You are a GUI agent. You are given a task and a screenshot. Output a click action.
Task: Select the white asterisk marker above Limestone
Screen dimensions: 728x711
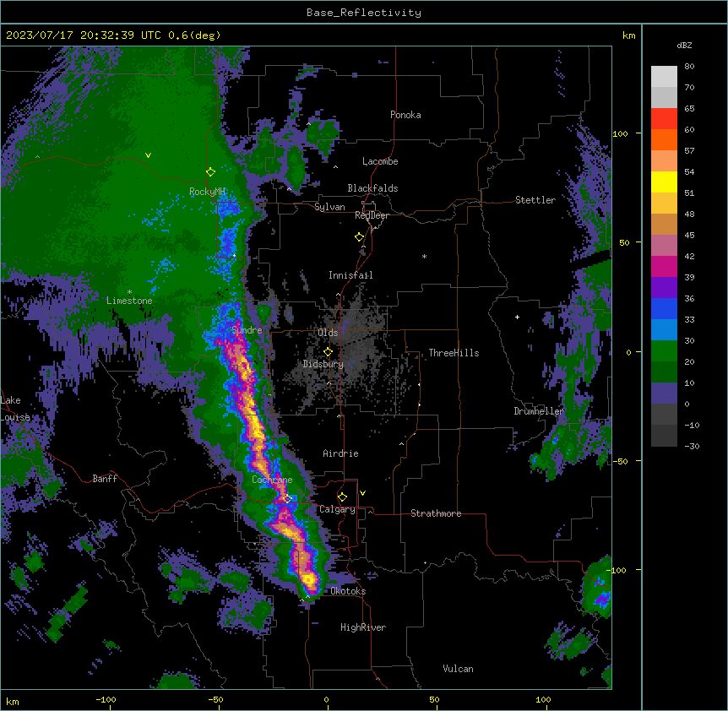coord(129,292)
